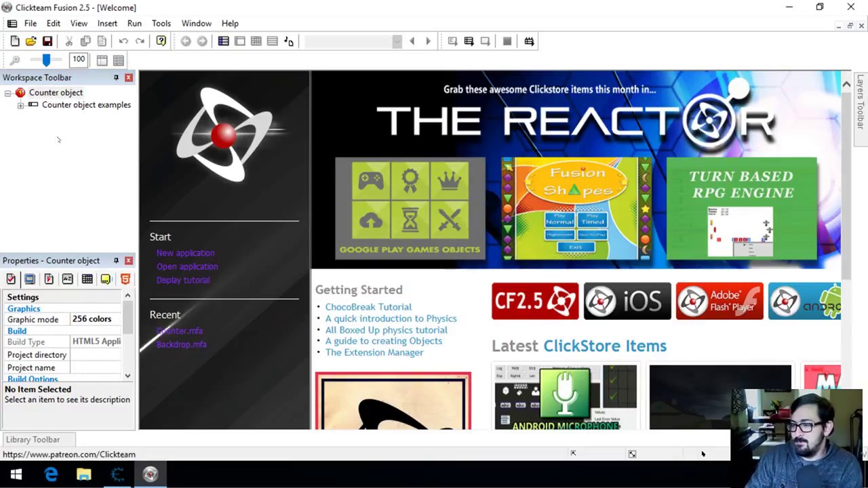Click the Undo arrow icon
The width and height of the screenshot is (868, 488).
(123, 41)
